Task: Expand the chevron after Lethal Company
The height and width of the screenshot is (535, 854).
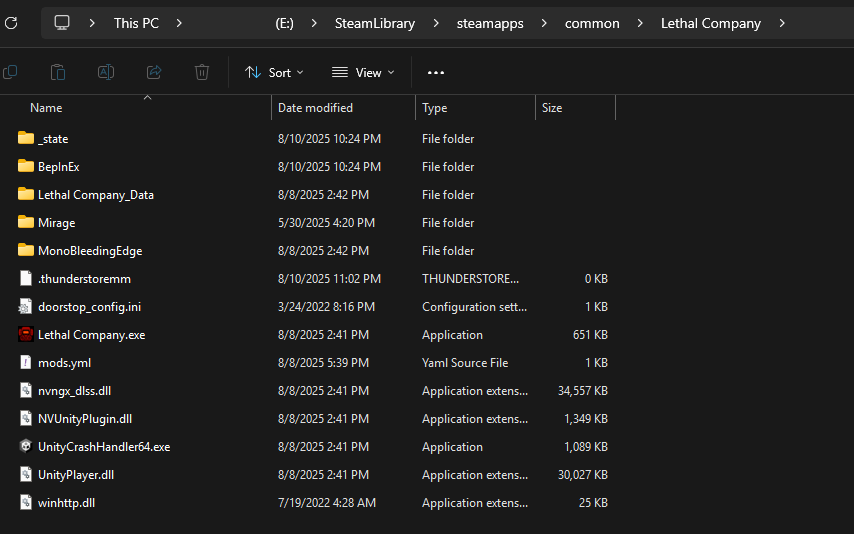Action: click(x=782, y=23)
